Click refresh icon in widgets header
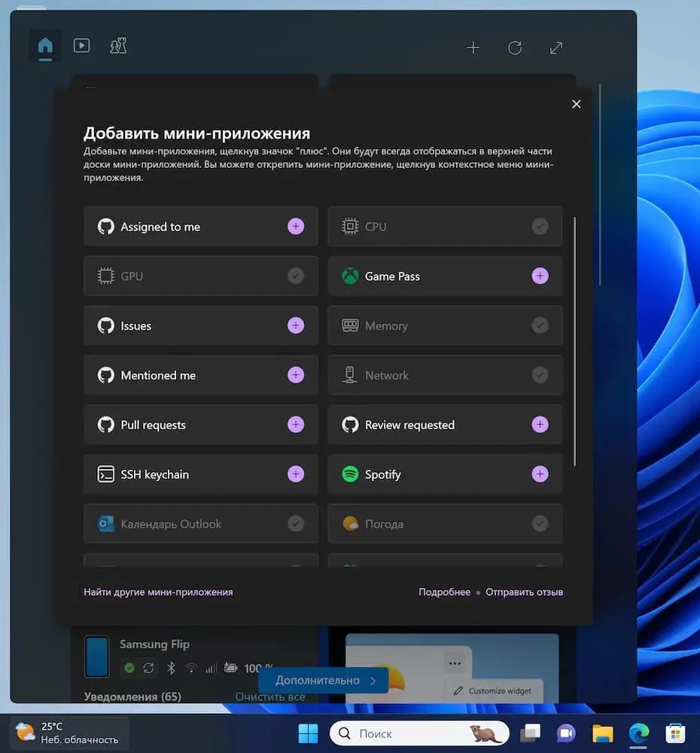700x753 pixels. click(x=515, y=48)
